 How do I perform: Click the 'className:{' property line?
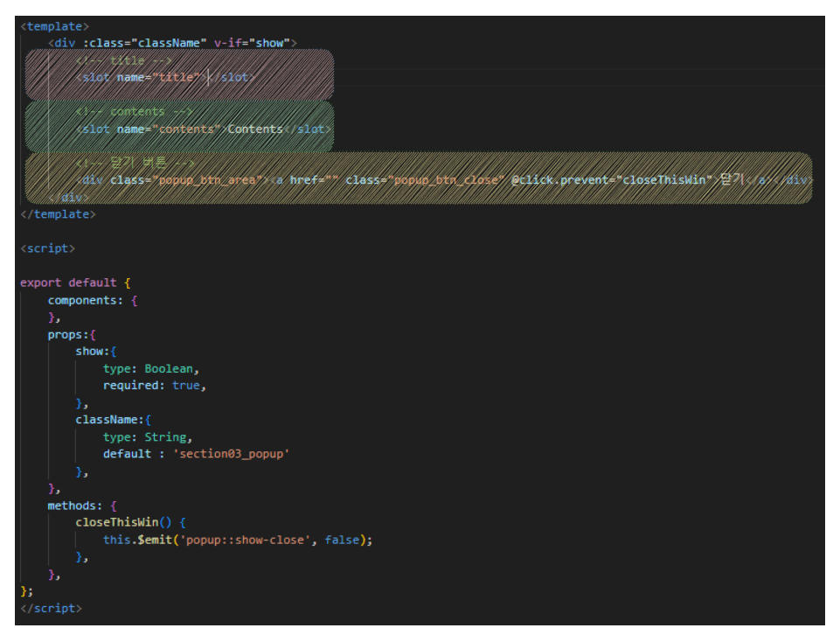(x=113, y=420)
